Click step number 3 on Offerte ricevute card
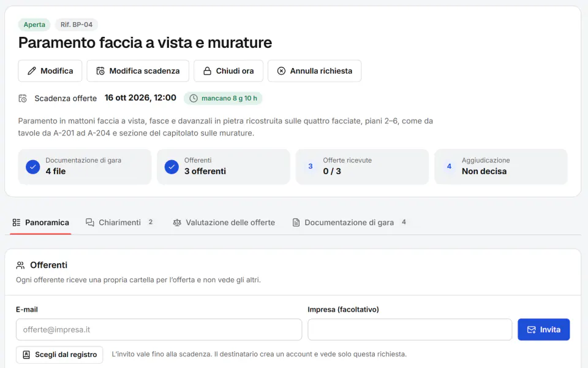 click(x=311, y=166)
